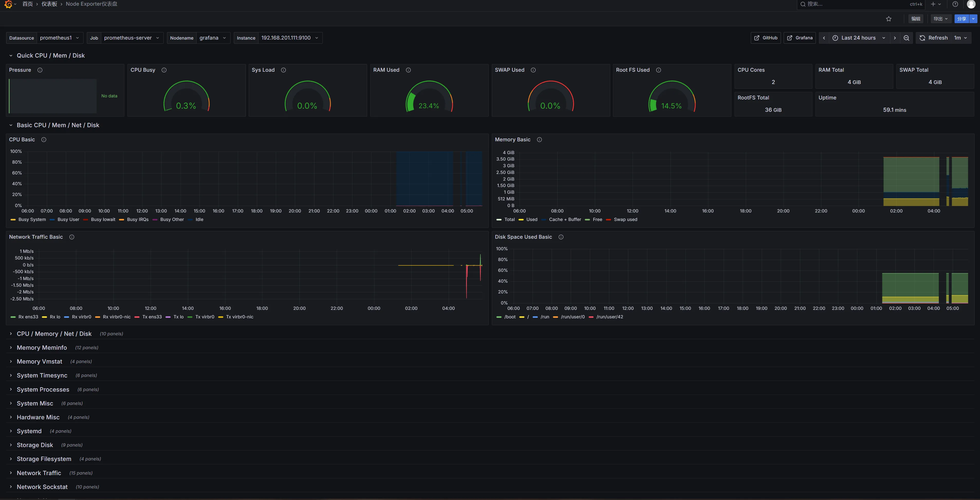The width and height of the screenshot is (980, 500).
Task: Toggle the Busy Iowait legend series
Action: [x=103, y=220]
